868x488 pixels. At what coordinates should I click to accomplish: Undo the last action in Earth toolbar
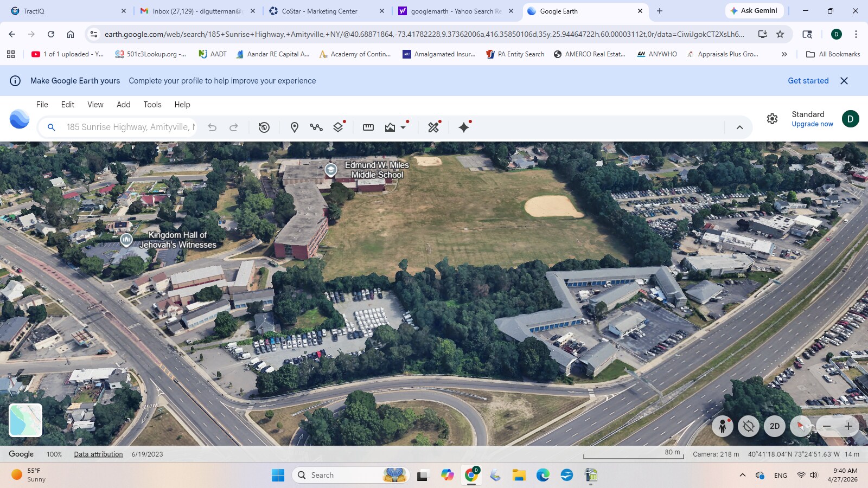tap(212, 127)
